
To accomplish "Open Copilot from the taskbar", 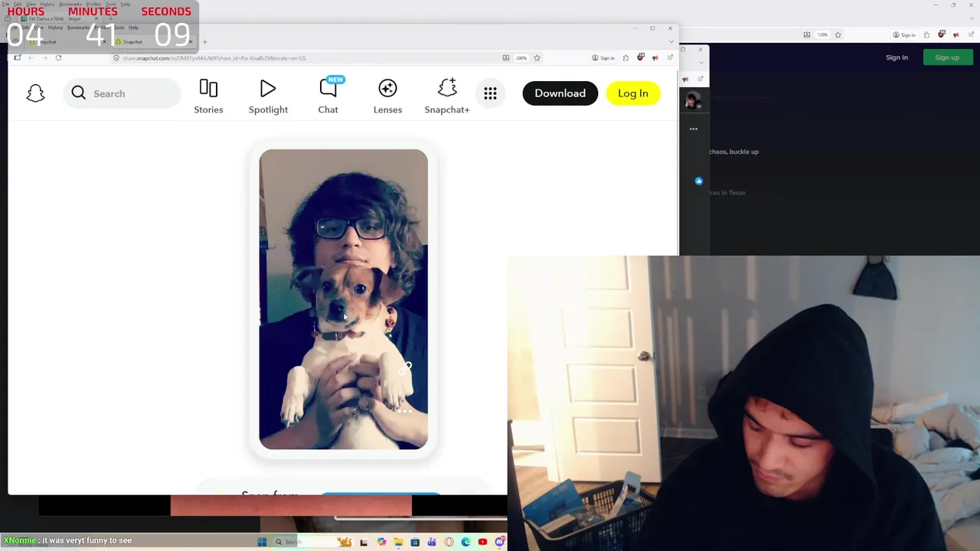I will 382,542.
